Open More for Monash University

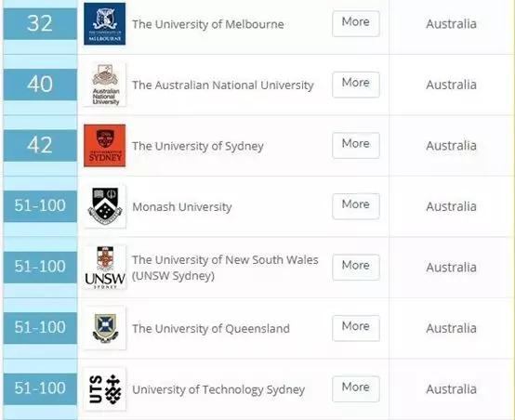tap(356, 206)
